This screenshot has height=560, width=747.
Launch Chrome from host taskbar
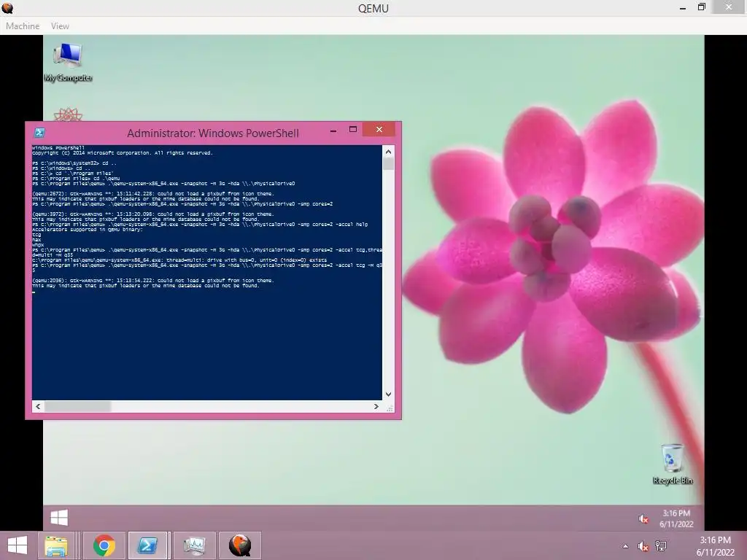pos(104,545)
